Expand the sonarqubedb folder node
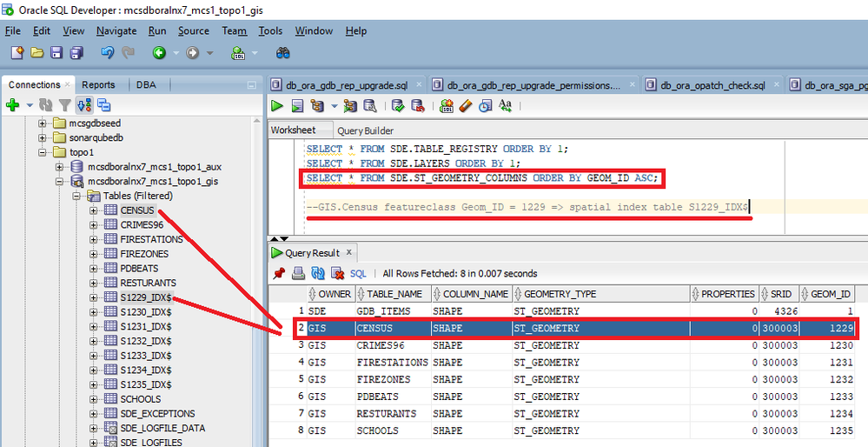Viewport: 868px width, 447px height. tap(42, 137)
